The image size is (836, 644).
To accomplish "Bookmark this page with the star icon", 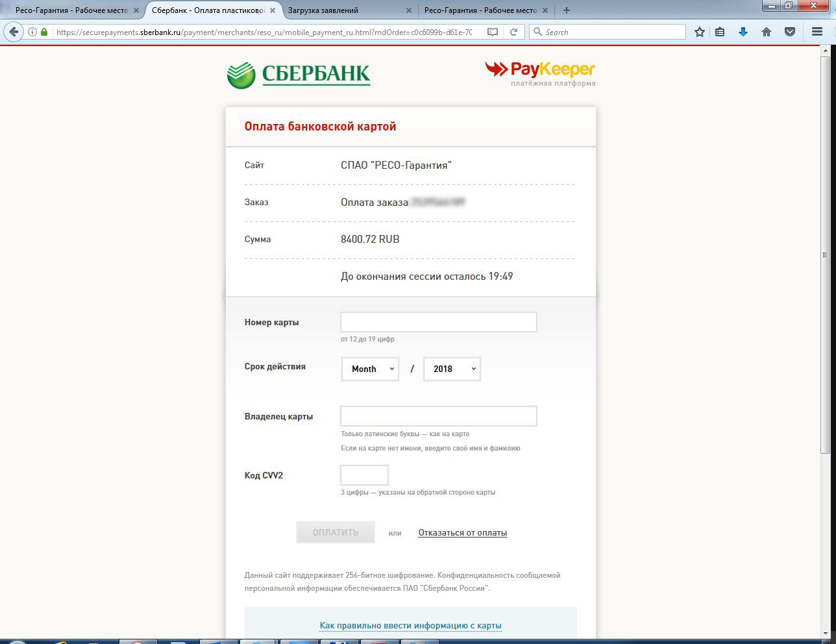I will 700,32.
